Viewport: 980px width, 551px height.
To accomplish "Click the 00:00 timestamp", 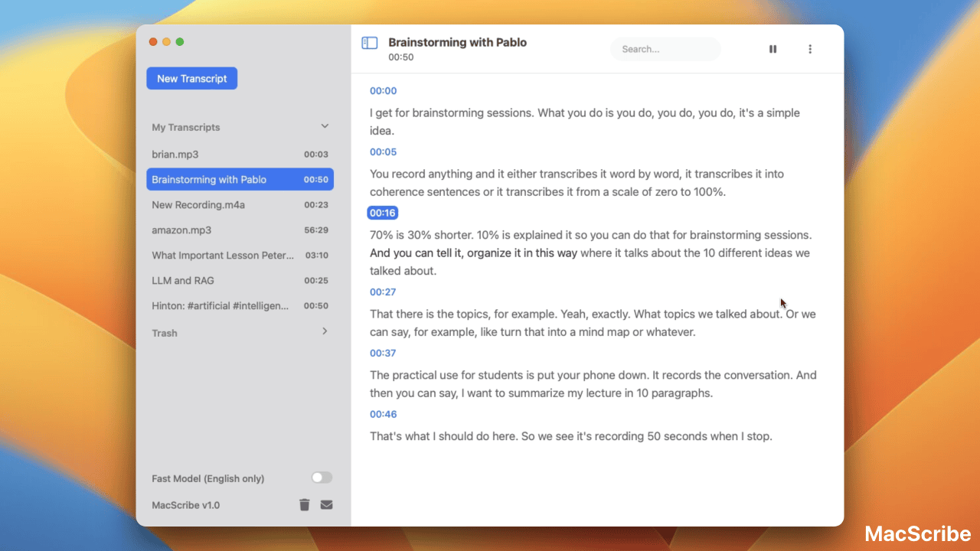I will [383, 90].
